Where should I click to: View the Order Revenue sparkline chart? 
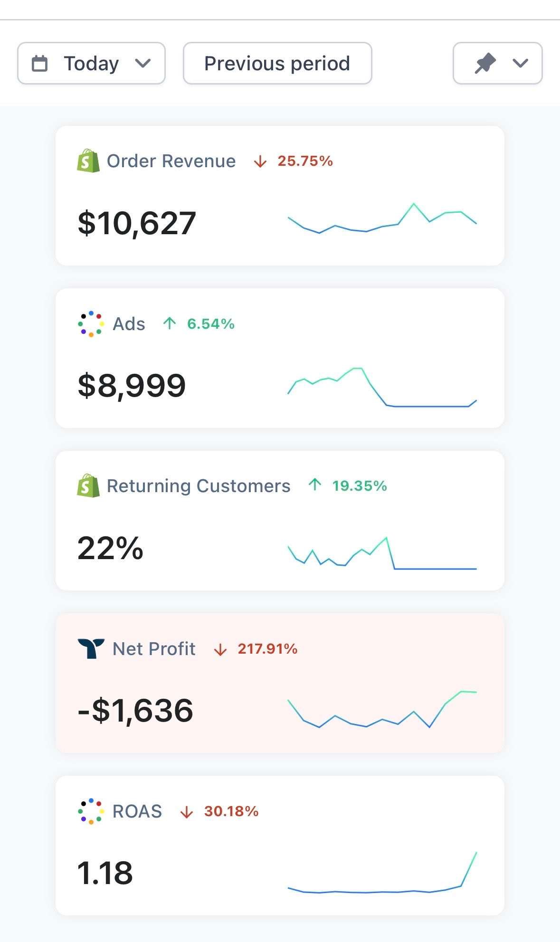point(382,219)
